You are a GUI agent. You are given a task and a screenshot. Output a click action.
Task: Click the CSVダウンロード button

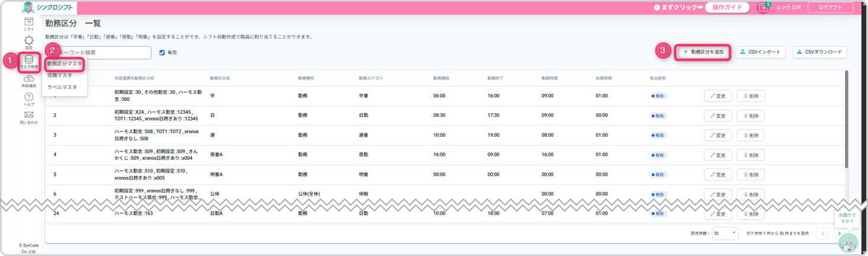point(820,52)
